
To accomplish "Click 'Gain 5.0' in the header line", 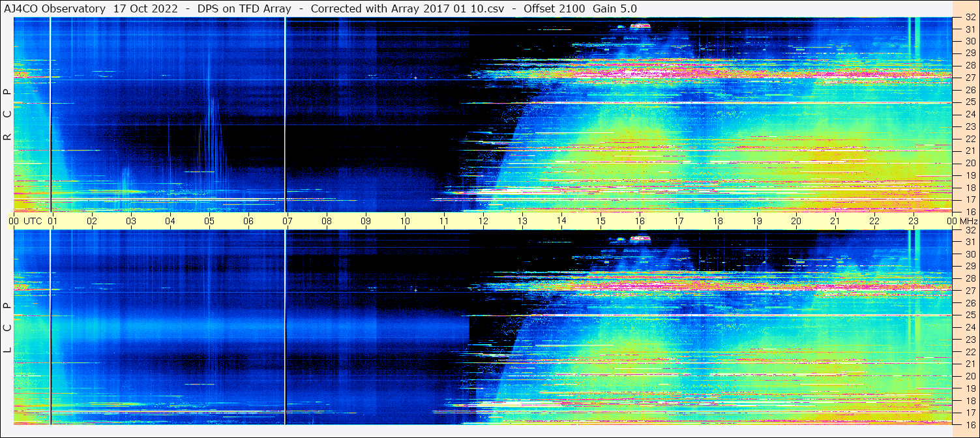I will 615,8.
